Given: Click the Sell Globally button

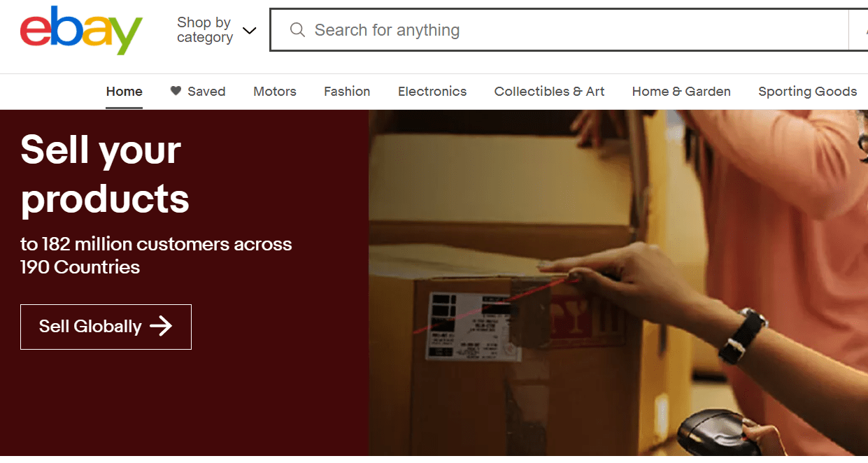Looking at the screenshot, I should (x=106, y=327).
